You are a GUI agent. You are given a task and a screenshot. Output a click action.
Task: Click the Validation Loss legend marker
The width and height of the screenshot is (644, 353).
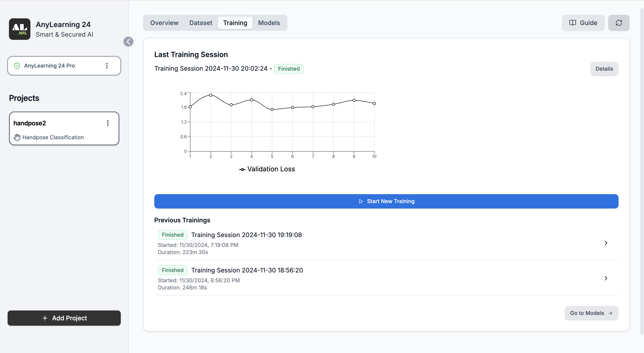click(242, 169)
